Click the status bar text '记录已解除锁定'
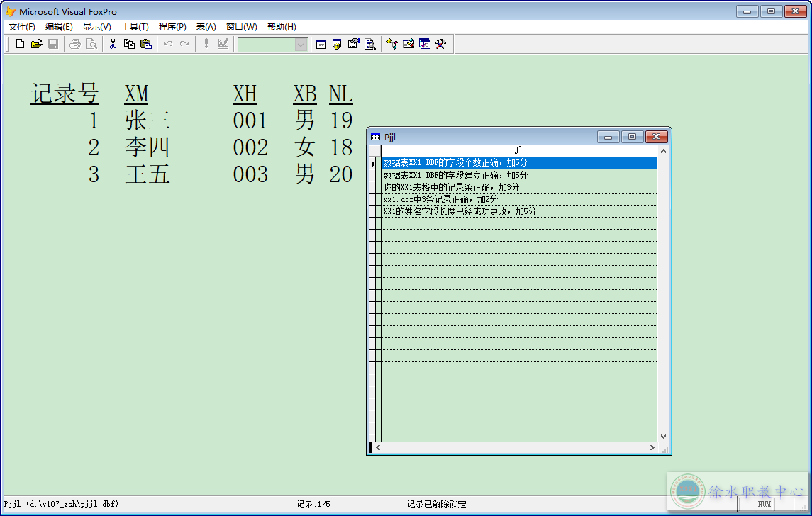Viewport: 812px width, 516px height. 437,504
